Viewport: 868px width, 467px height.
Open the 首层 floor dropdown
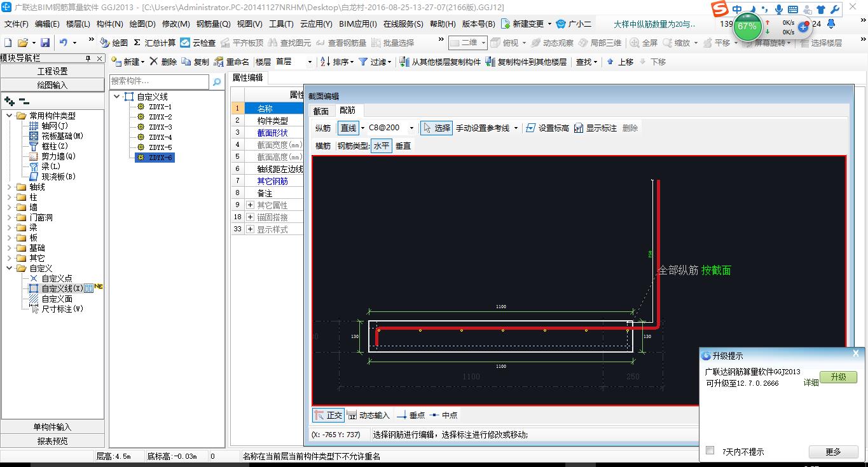[x=310, y=62]
